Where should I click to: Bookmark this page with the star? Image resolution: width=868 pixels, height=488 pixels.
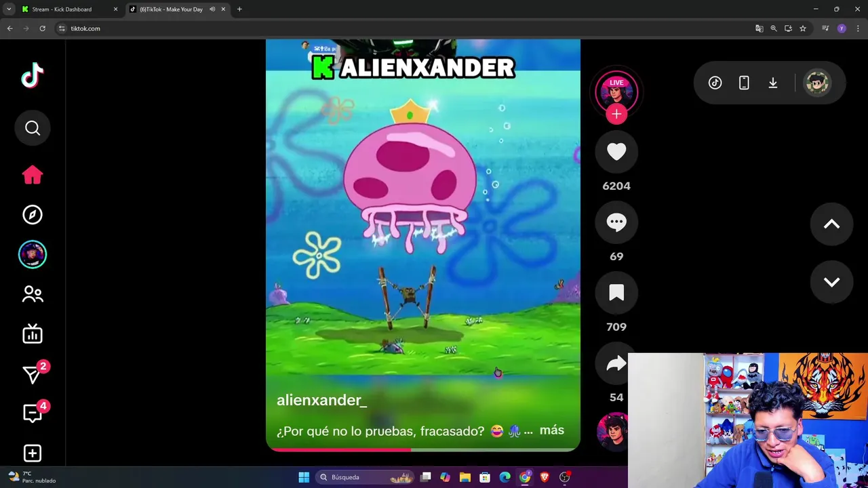click(x=803, y=28)
